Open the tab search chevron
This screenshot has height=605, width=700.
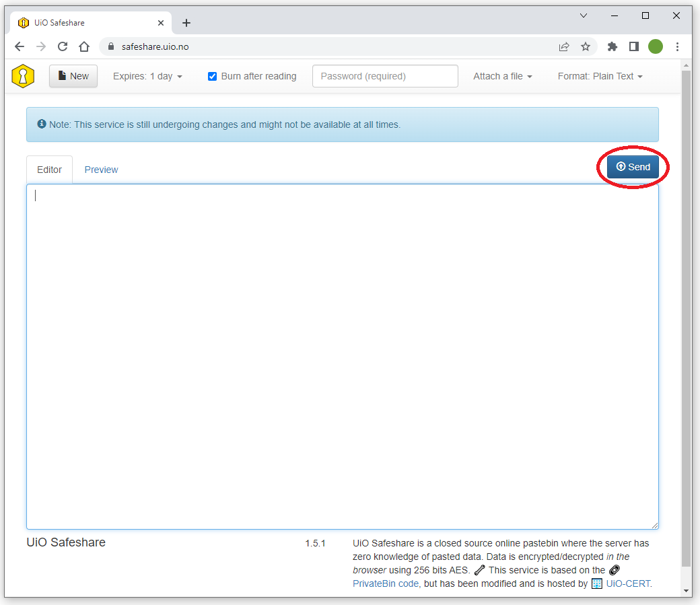(584, 15)
